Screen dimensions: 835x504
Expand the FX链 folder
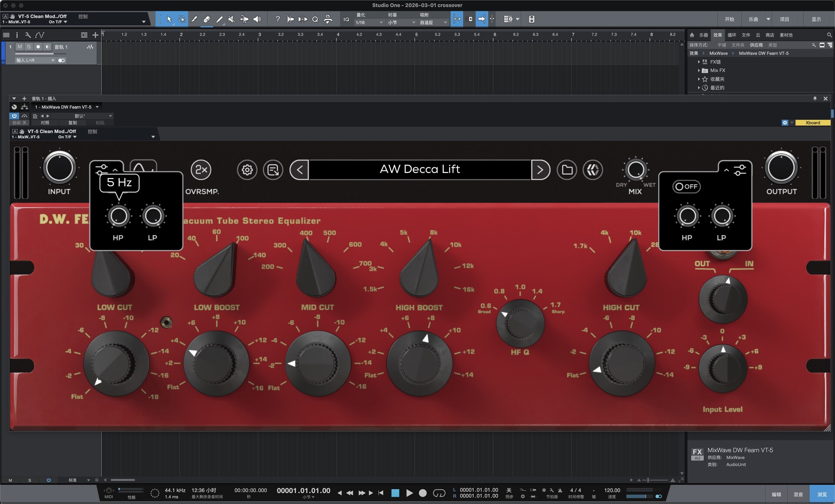(699, 62)
